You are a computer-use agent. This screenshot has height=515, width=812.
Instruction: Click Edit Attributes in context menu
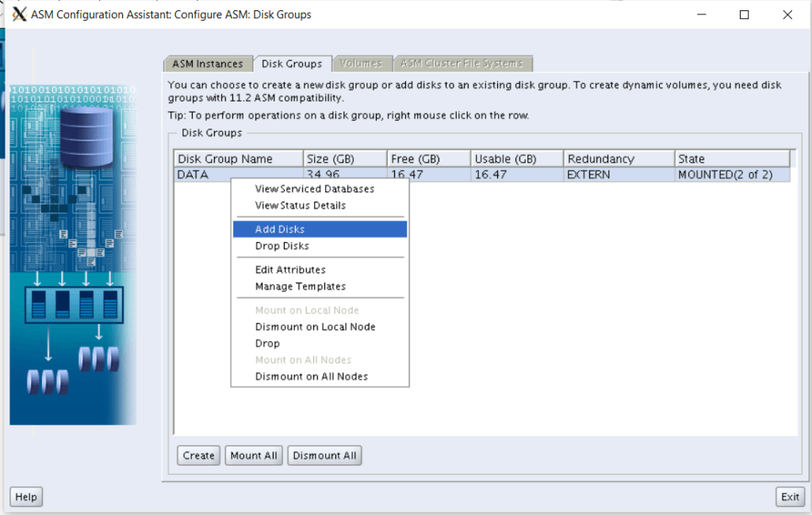point(290,270)
